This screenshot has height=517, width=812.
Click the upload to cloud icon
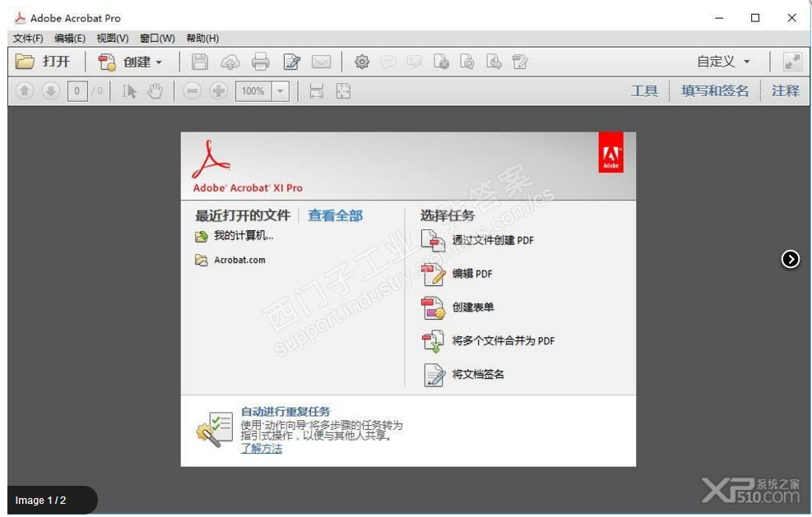[x=230, y=62]
